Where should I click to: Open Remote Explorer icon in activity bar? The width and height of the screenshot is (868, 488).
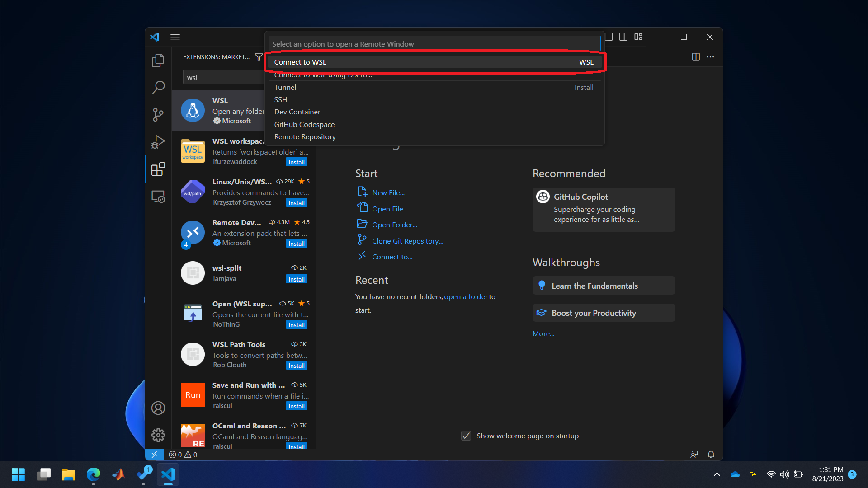click(158, 197)
